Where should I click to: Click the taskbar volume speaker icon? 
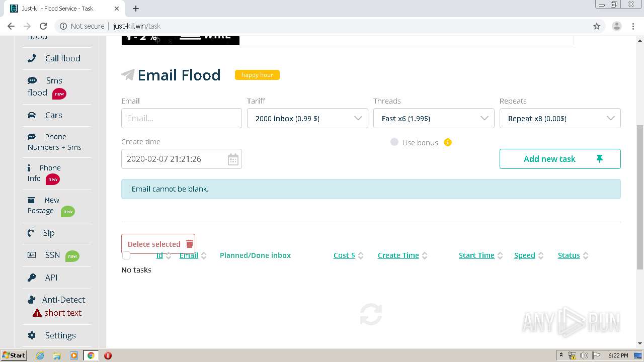[x=584, y=355]
